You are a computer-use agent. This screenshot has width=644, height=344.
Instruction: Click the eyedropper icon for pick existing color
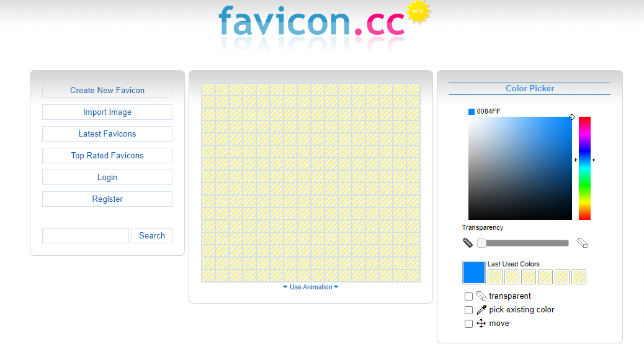pos(481,309)
